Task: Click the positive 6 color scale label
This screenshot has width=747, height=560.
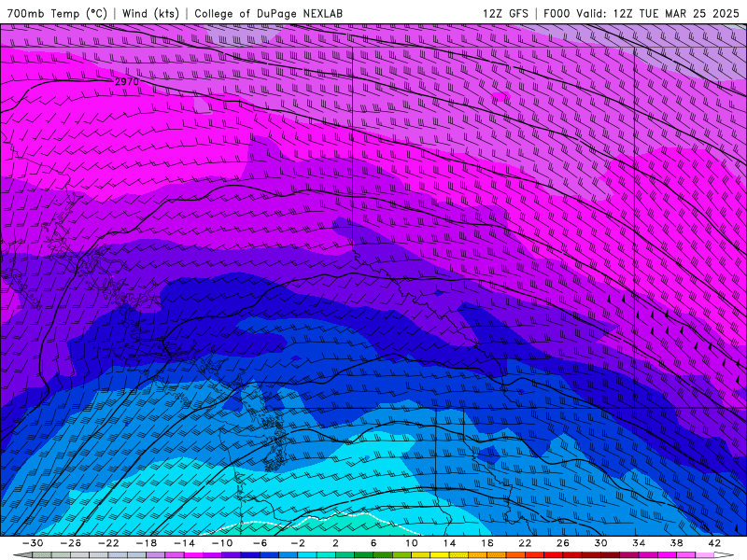Action: tap(373, 543)
